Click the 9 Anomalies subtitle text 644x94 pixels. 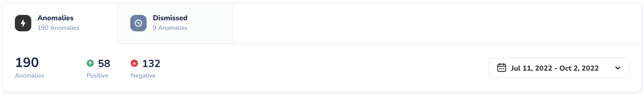click(170, 28)
